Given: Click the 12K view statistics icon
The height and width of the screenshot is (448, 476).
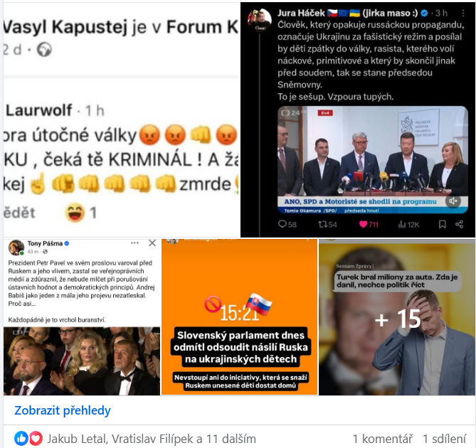Looking at the screenshot, I should pos(402,224).
